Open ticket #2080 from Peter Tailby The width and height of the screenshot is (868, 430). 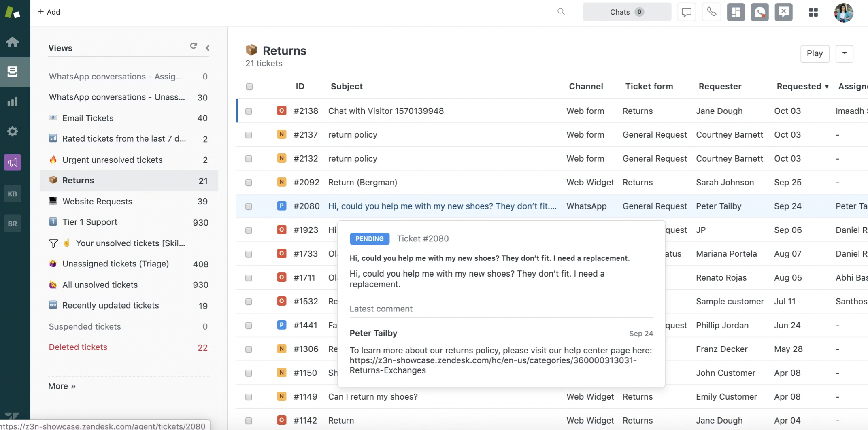[441, 206]
